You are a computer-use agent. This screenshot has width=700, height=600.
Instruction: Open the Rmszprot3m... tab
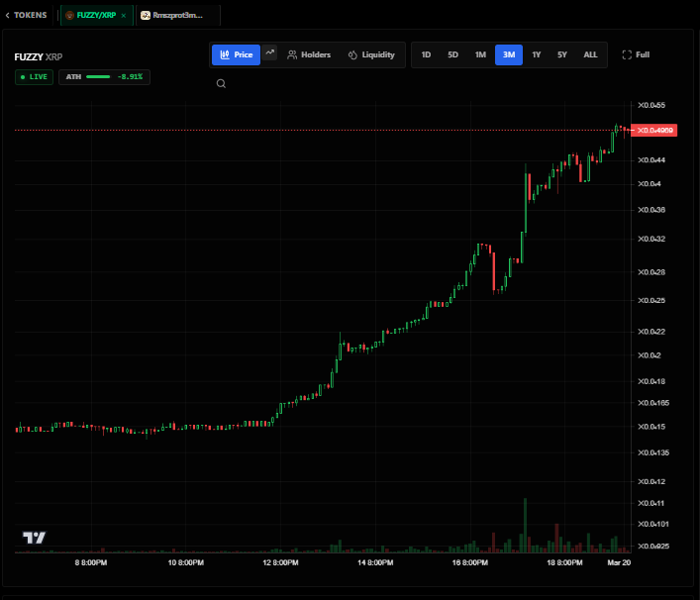177,15
